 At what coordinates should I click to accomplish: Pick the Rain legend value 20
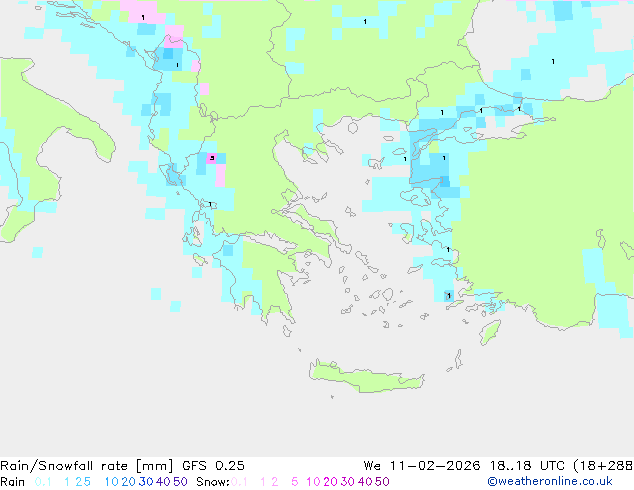(x=128, y=482)
